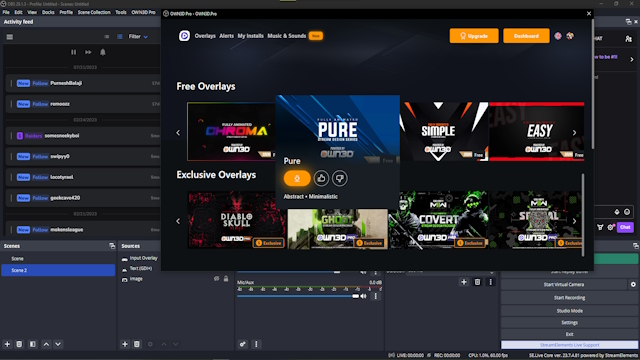Open the Alerts tab in OWN3D Pro
640x360 pixels.
pos(227,36)
